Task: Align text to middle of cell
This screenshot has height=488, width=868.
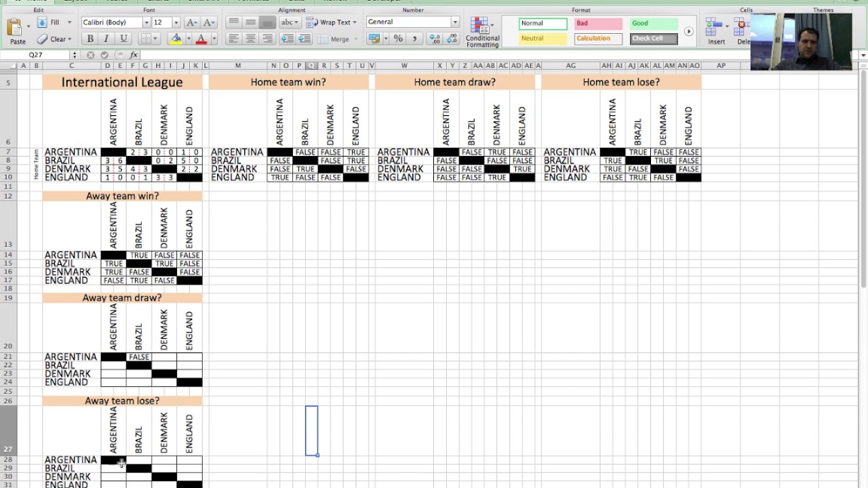Action: (251, 22)
